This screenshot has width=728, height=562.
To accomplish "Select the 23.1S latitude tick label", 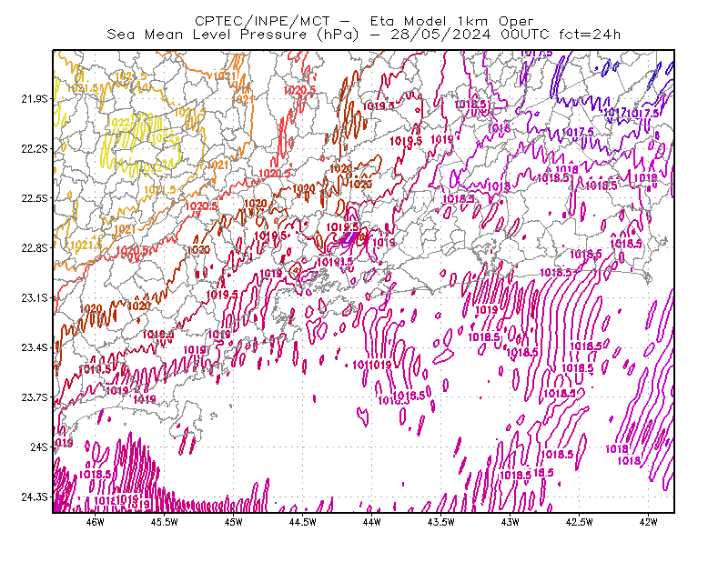I will 35,297.
